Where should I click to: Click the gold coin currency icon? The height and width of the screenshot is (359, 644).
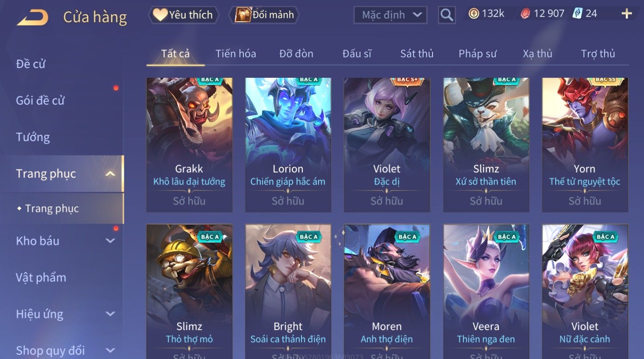pyautogui.click(x=474, y=14)
